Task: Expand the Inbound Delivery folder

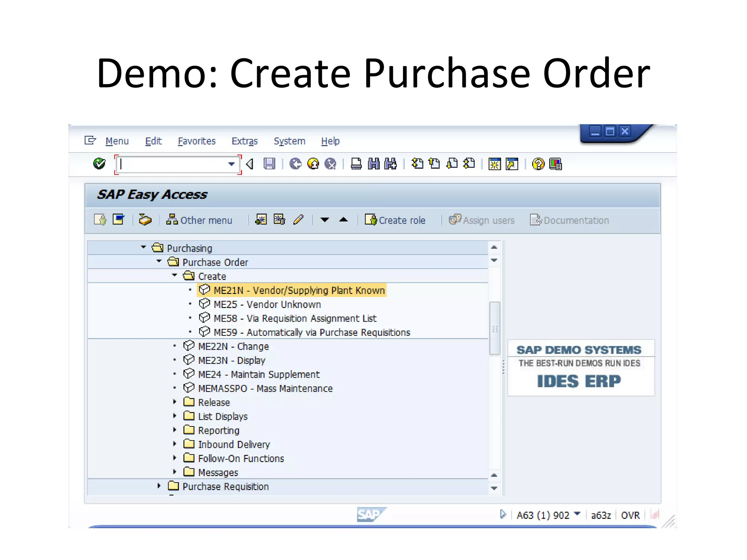Action: pos(175,444)
